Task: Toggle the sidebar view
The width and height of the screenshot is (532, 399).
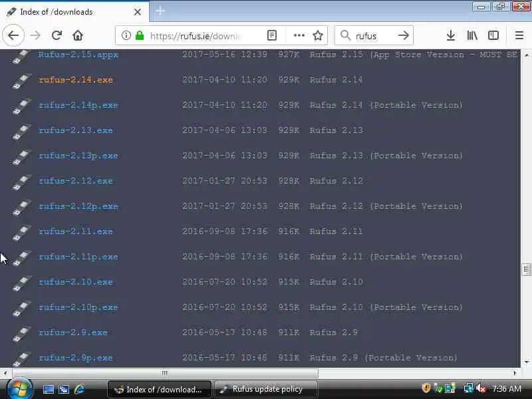Action: [x=493, y=35]
